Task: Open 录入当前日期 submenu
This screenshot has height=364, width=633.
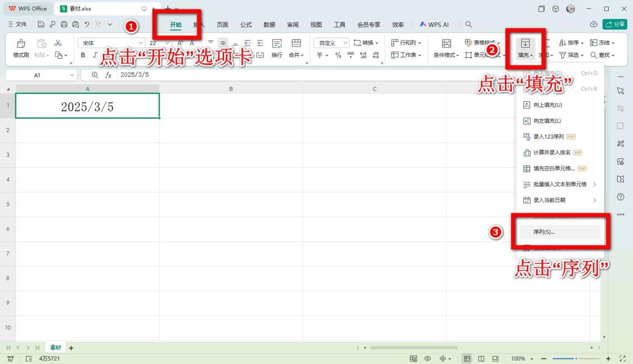Action: click(560, 200)
